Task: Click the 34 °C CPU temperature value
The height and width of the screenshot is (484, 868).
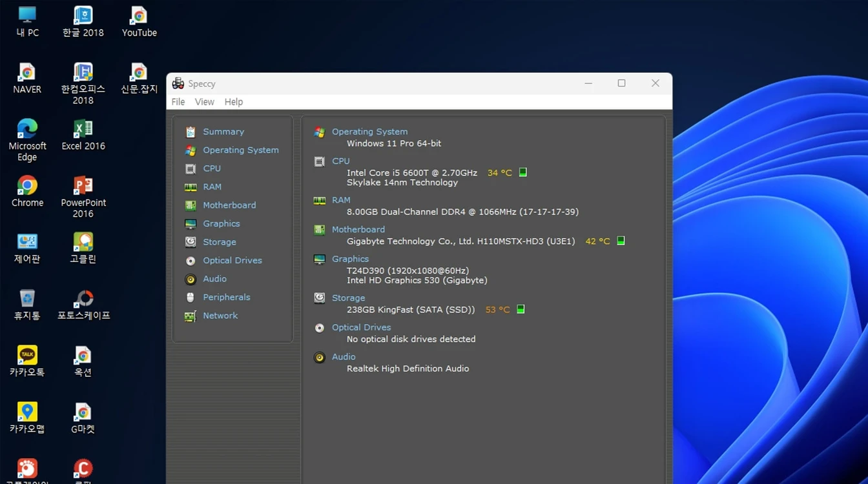Action: (500, 173)
